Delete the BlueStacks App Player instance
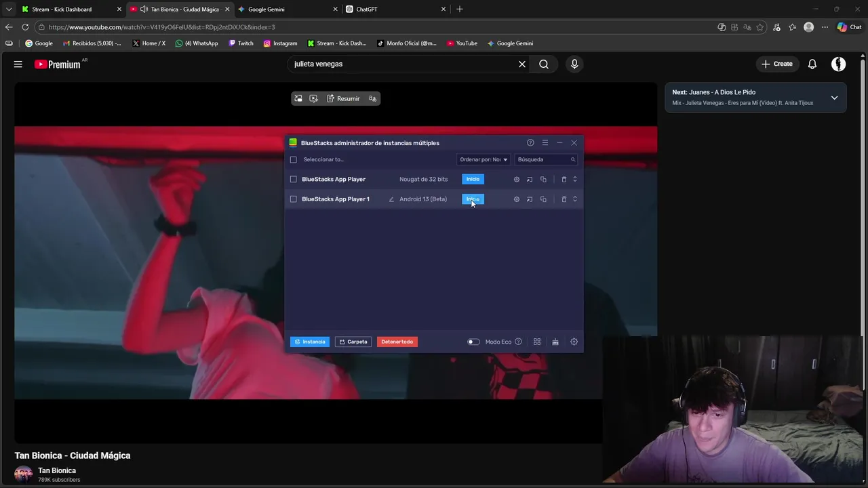The width and height of the screenshot is (868, 488). click(x=564, y=180)
